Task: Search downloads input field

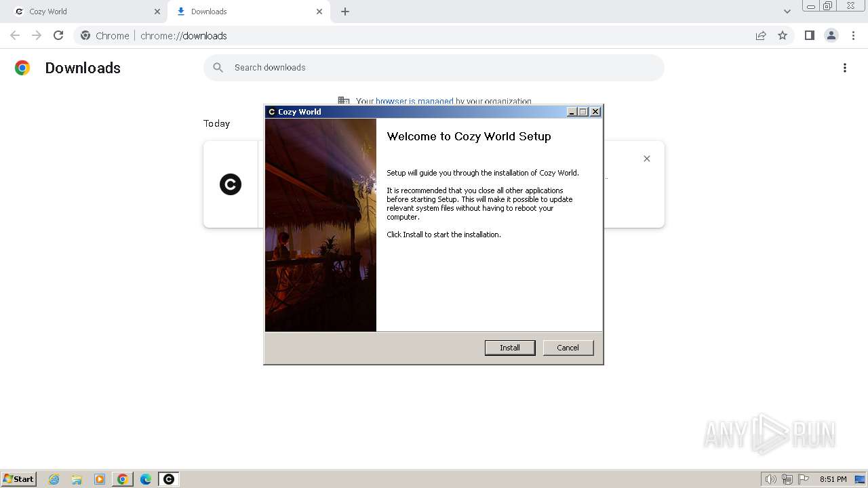Action: 434,68
